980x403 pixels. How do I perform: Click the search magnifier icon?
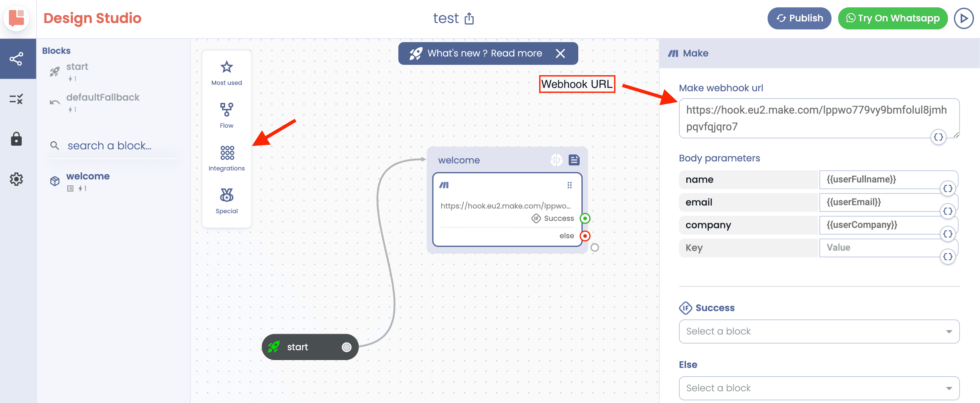click(55, 145)
